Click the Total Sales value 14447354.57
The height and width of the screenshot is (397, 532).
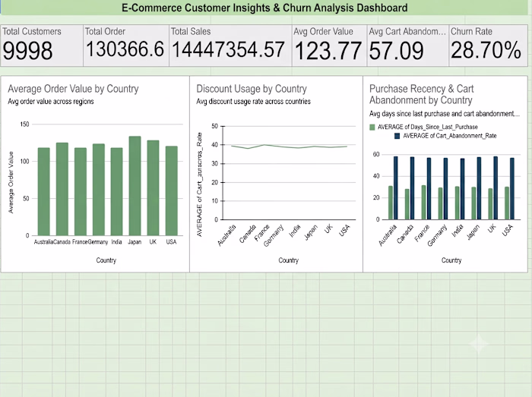pos(228,50)
